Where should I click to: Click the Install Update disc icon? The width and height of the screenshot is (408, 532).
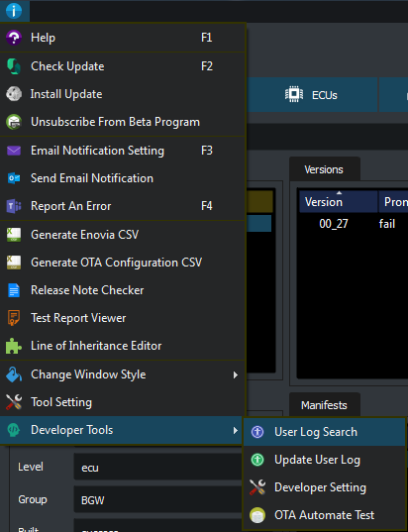pos(14,94)
